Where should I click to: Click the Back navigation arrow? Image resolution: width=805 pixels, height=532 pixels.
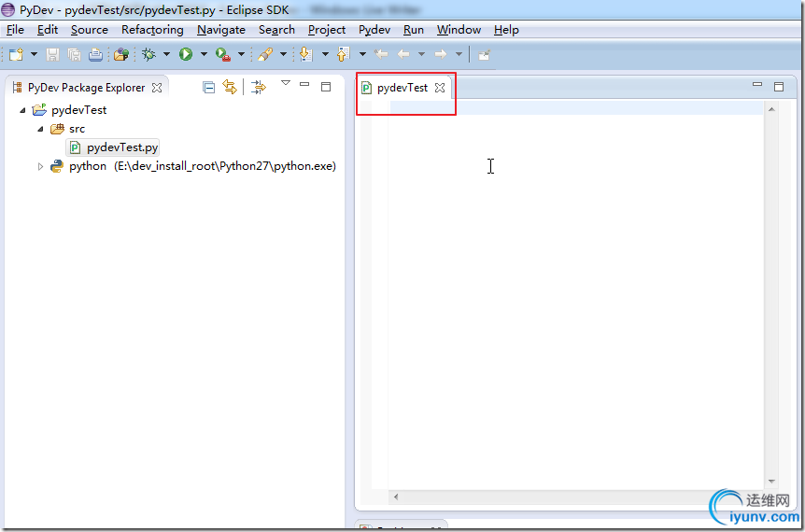(x=403, y=54)
